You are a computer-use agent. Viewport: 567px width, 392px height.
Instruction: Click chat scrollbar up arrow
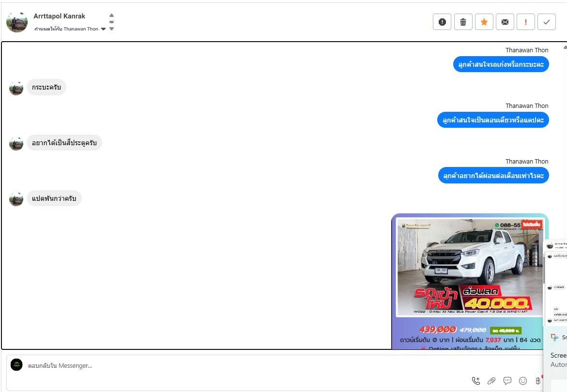[x=565, y=47]
